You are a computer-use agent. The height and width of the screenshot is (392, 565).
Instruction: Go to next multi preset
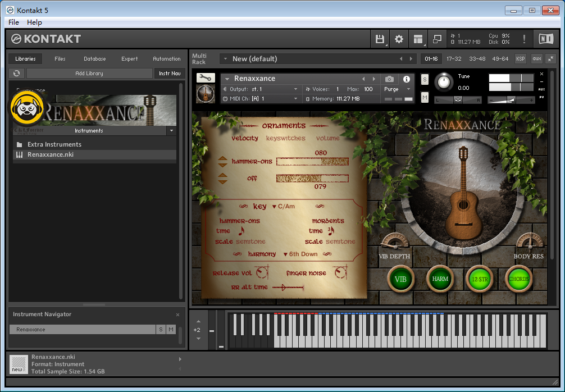(411, 59)
